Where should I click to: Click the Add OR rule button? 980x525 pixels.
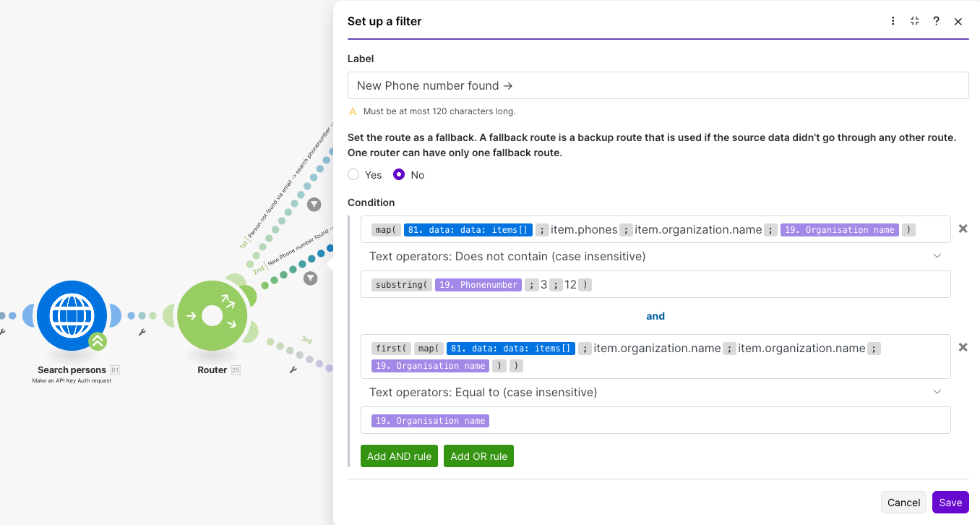pyautogui.click(x=478, y=456)
